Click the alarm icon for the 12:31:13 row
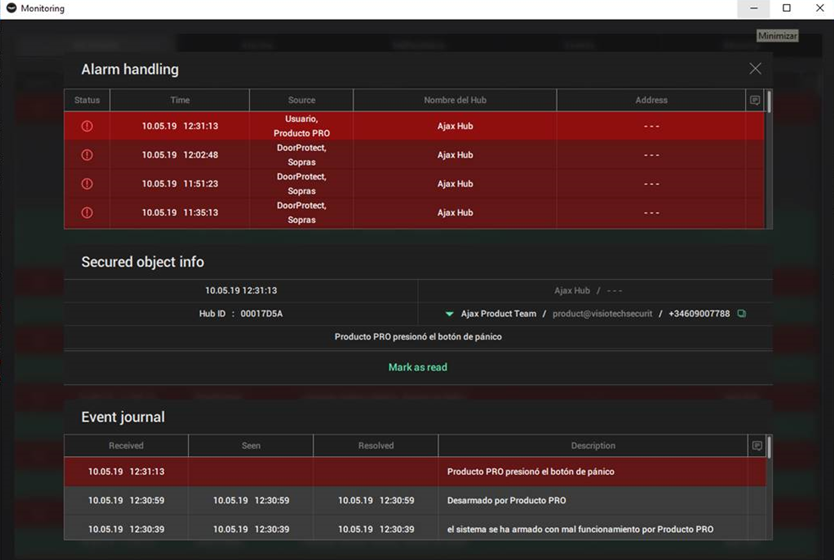This screenshot has height=560, width=834. pos(87,126)
